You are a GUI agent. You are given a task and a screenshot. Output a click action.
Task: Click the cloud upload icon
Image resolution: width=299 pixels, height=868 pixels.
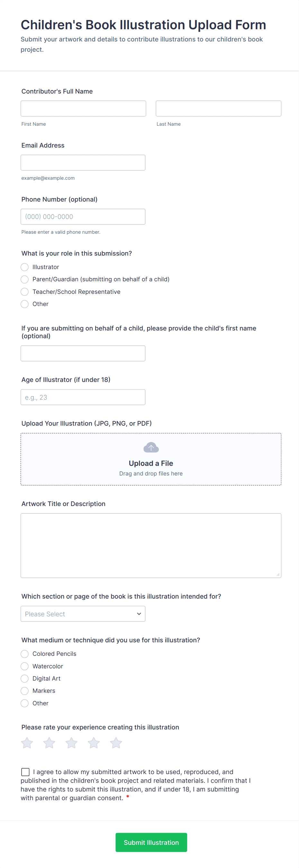click(x=151, y=448)
